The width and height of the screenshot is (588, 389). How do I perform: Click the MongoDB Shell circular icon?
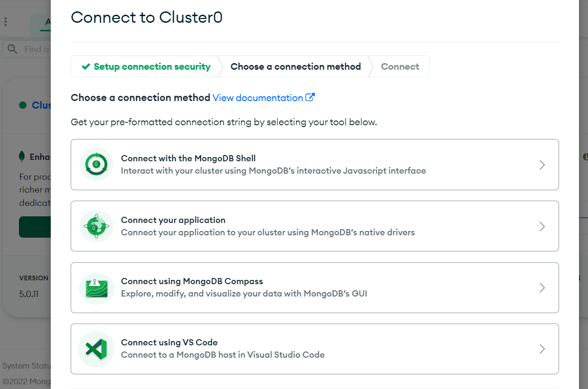tap(96, 165)
